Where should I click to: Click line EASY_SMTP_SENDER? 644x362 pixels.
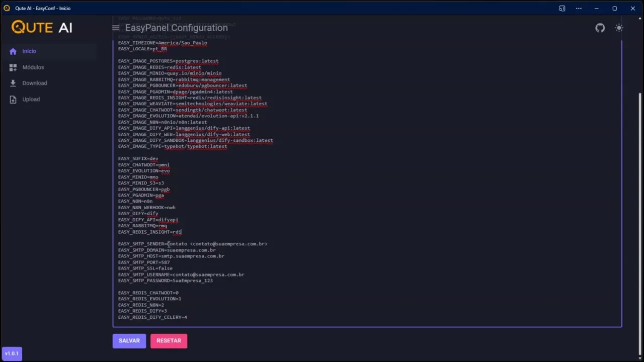pyautogui.click(x=193, y=244)
